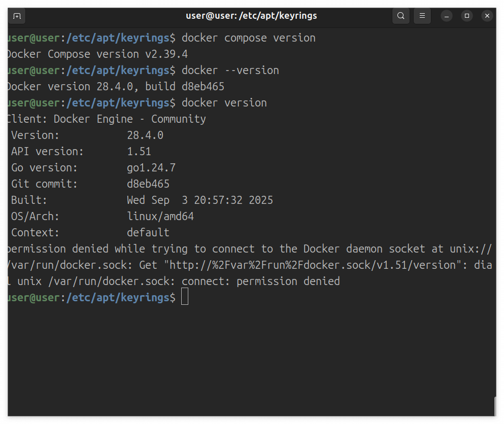This screenshot has width=504, height=424.
Task: Click the third prompt's 'docker version' command
Action: [x=224, y=103]
